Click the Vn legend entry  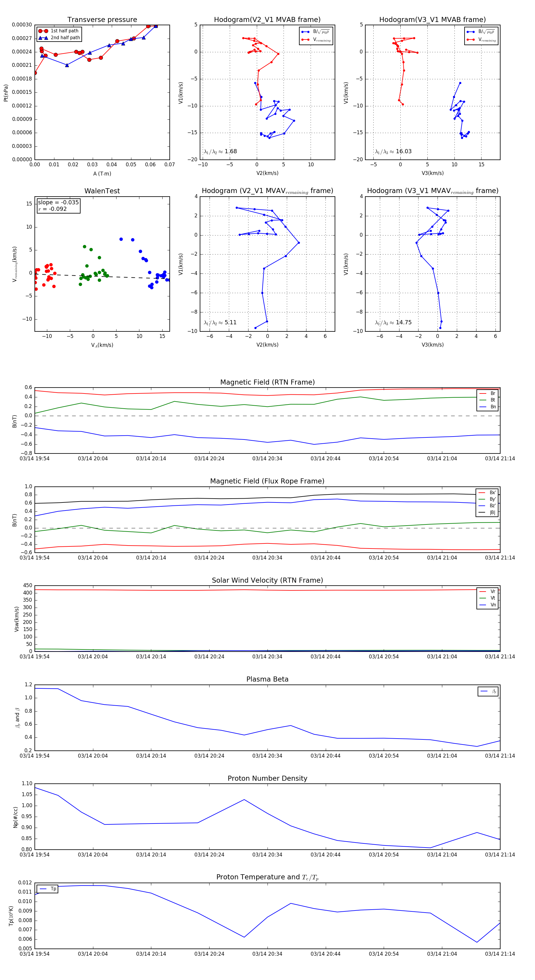click(488, 605)
